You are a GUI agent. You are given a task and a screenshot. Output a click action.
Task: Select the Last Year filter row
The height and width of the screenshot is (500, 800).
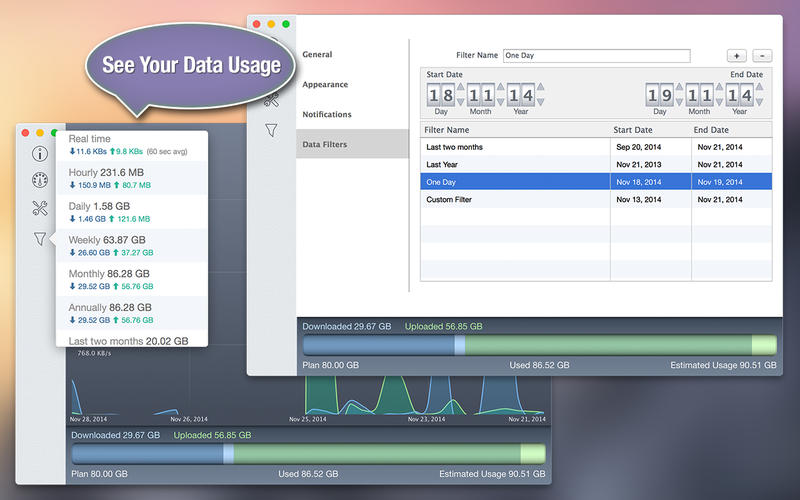click(515, 164)
